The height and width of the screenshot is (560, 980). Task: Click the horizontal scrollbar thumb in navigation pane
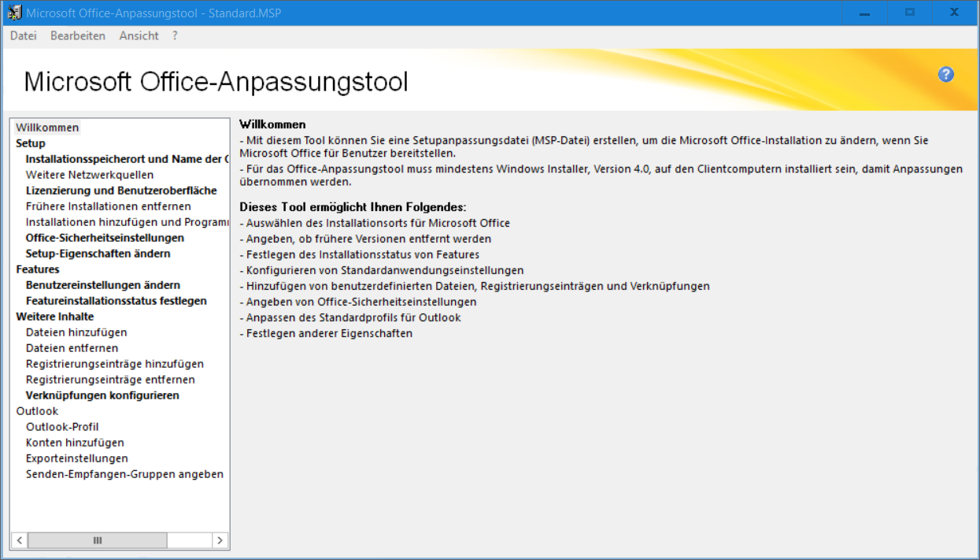point(97,540)
